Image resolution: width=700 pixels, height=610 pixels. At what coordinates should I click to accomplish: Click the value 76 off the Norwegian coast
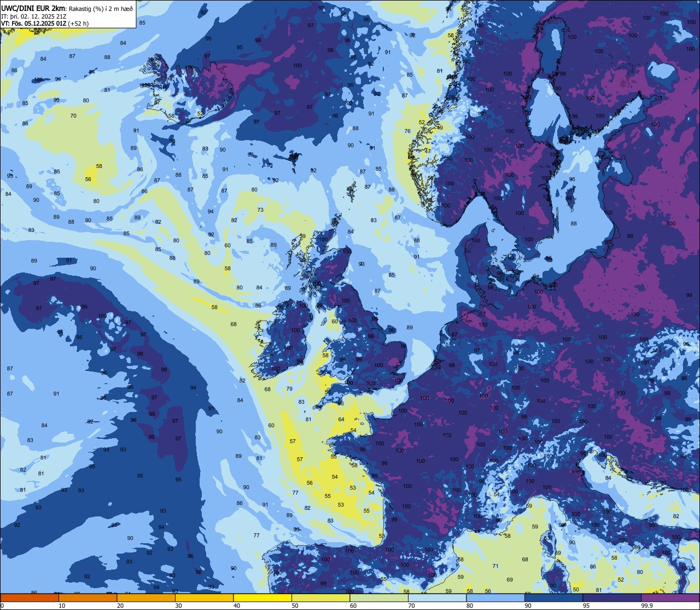click(407, 131)
